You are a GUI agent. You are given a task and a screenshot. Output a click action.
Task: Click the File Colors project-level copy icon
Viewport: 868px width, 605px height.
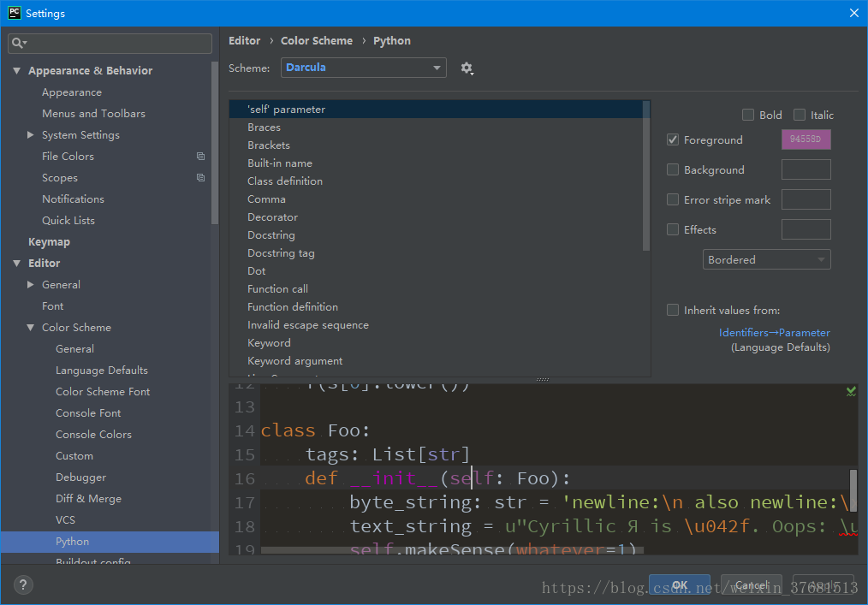click(x=200, y=156)
